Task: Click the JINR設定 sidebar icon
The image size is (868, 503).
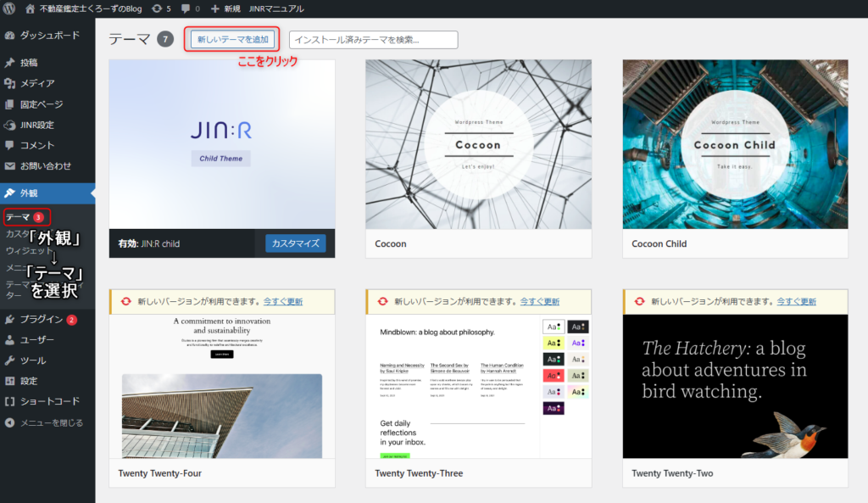Action: click(9, 125)
